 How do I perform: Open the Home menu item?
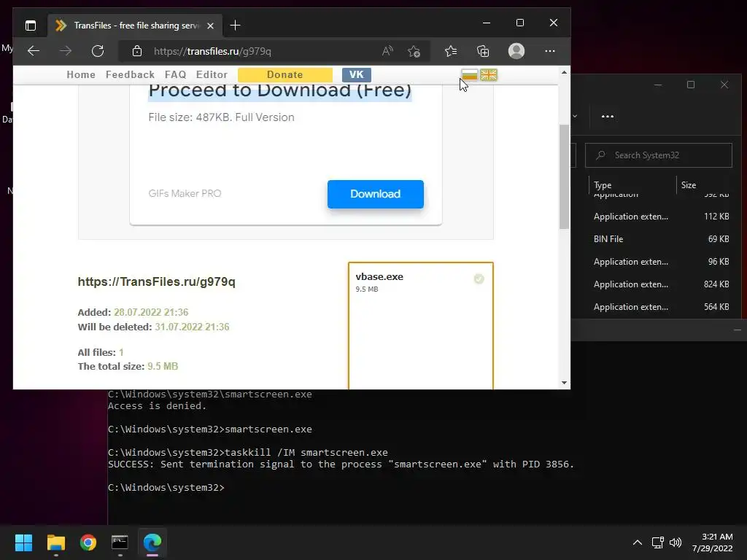(81, 75)
